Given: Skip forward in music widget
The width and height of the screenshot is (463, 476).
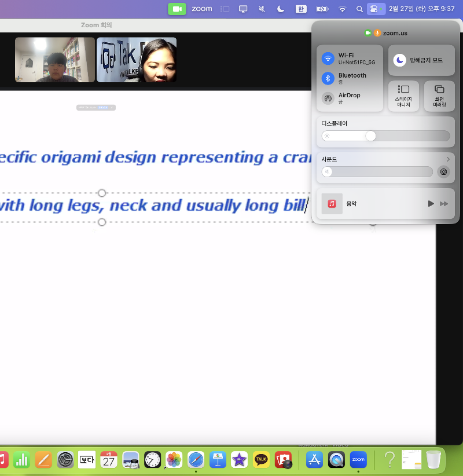Looking at the screenshot, I should [x=444, y=204].
